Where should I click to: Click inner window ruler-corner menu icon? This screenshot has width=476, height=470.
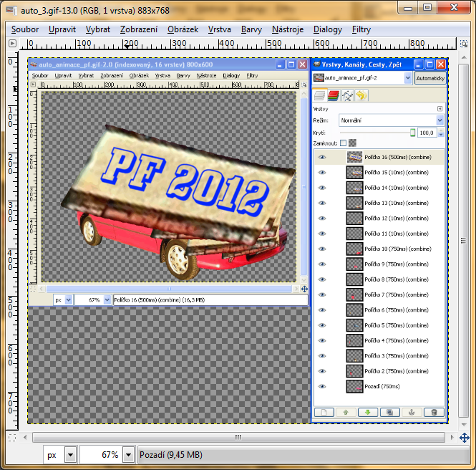tap(33, 85)
